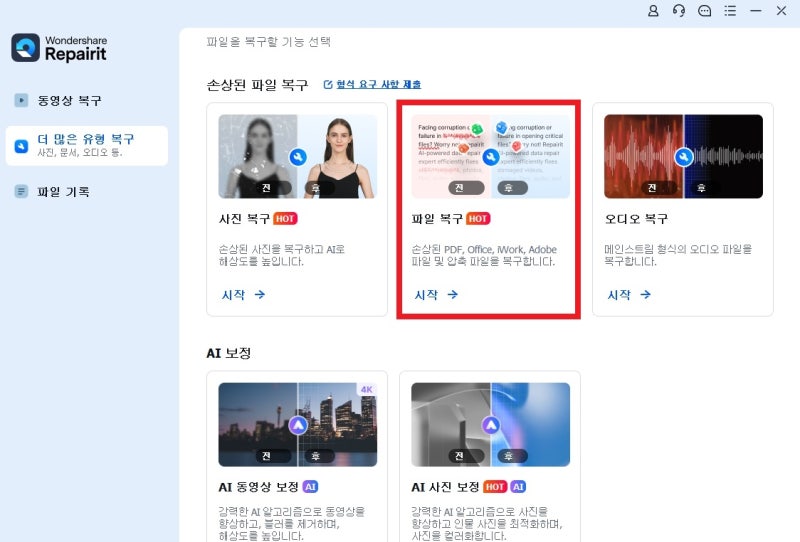Image resolution: width=800 pixels, height=542 pixels.
Task: Click the HOT badge next to 파일 복구
Action: [478, 218]
